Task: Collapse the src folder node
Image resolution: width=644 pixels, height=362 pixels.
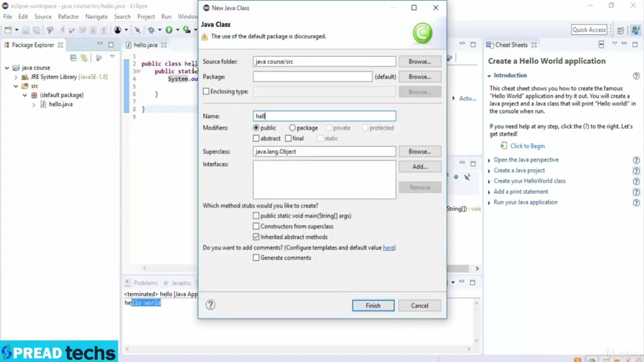Action: coord(16,86)
